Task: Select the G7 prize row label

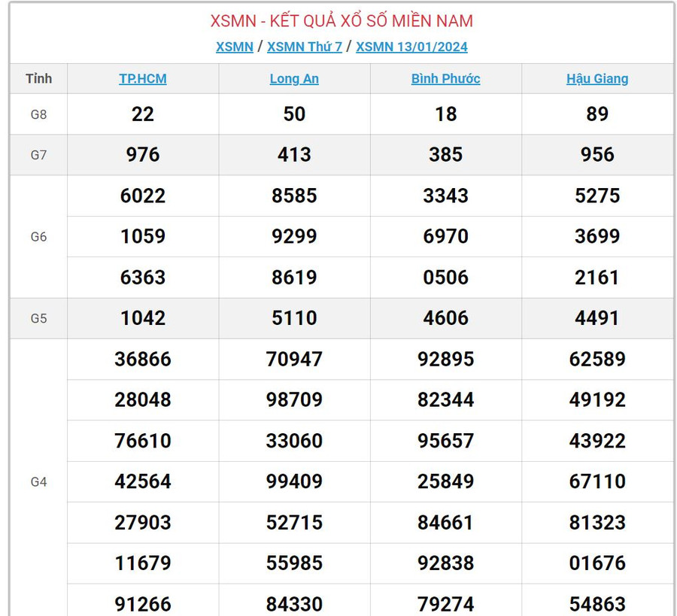Action: [x=38, y=155]
